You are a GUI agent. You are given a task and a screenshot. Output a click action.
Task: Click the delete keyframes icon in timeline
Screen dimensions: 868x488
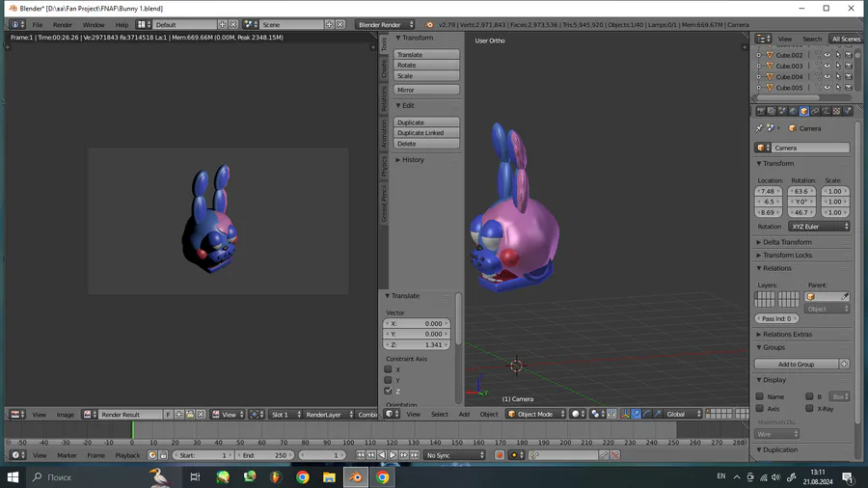(614, 455)
